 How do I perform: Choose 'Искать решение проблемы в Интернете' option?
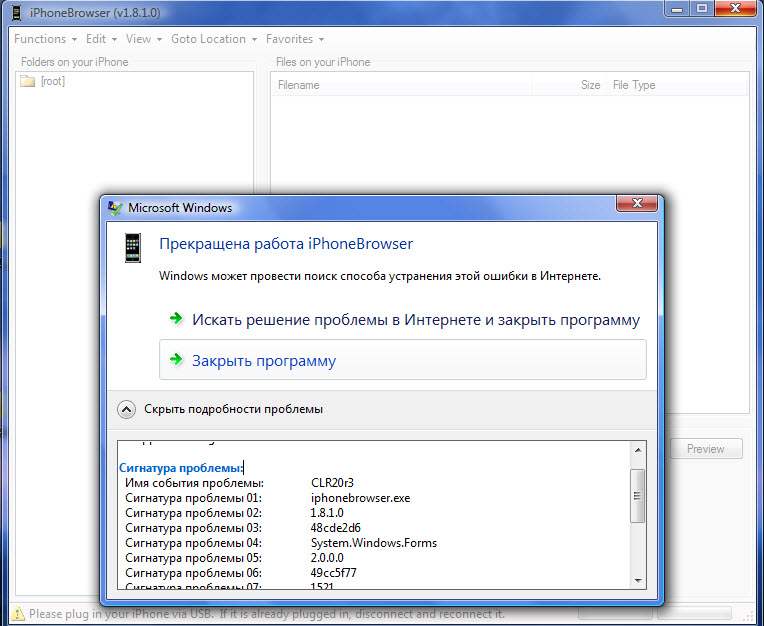tap(416, 320)
